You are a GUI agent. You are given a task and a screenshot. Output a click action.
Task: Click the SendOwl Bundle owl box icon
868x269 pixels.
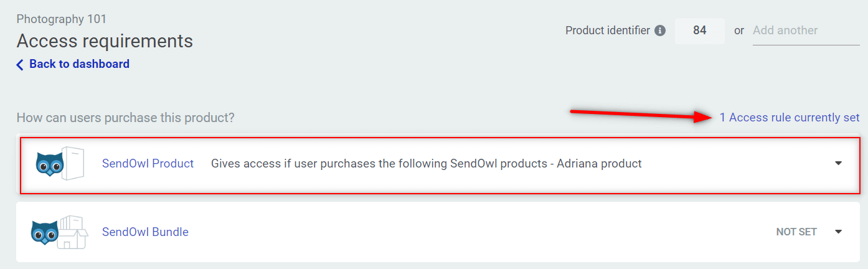pos(59,232)
